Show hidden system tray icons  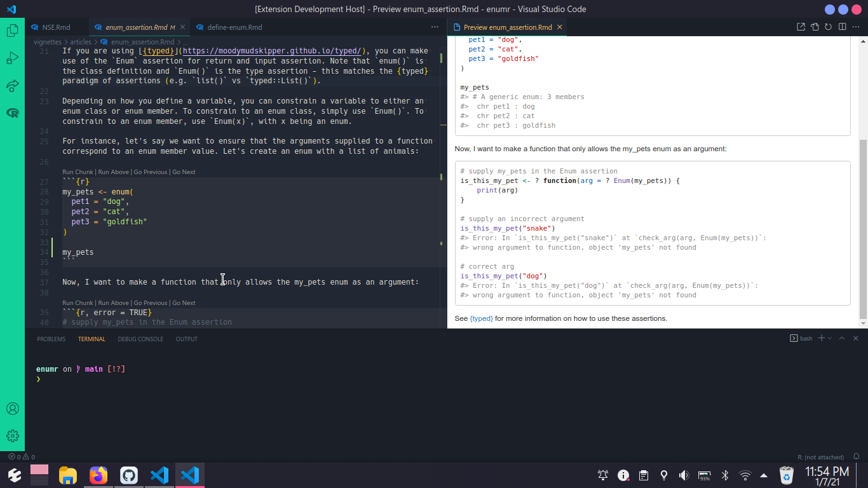coord(764,475)
